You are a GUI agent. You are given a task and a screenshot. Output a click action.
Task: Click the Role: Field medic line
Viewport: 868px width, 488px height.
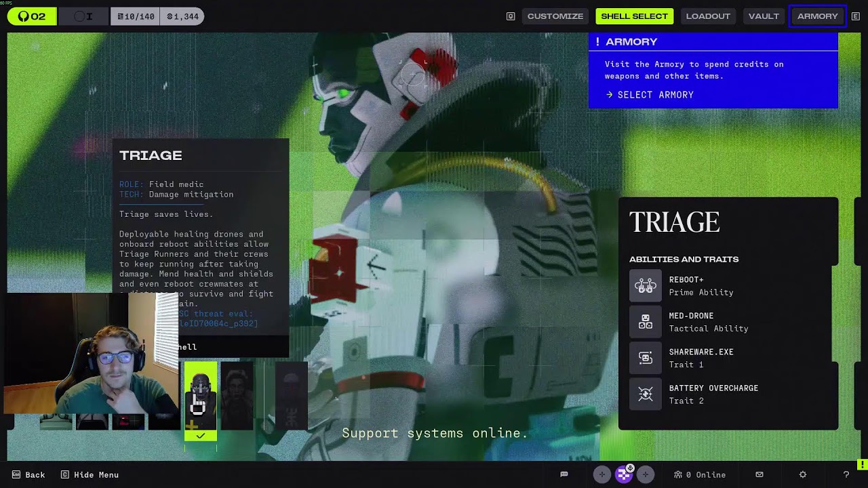pyautogui.click(x=161, y=184)
